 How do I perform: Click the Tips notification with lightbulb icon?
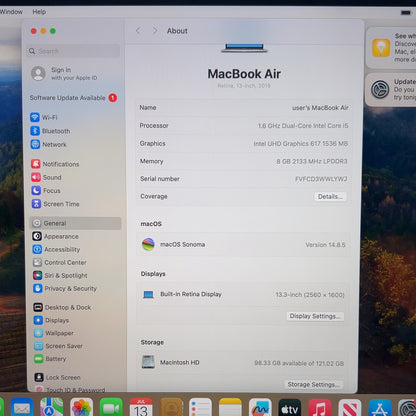(x=391, y=47)
